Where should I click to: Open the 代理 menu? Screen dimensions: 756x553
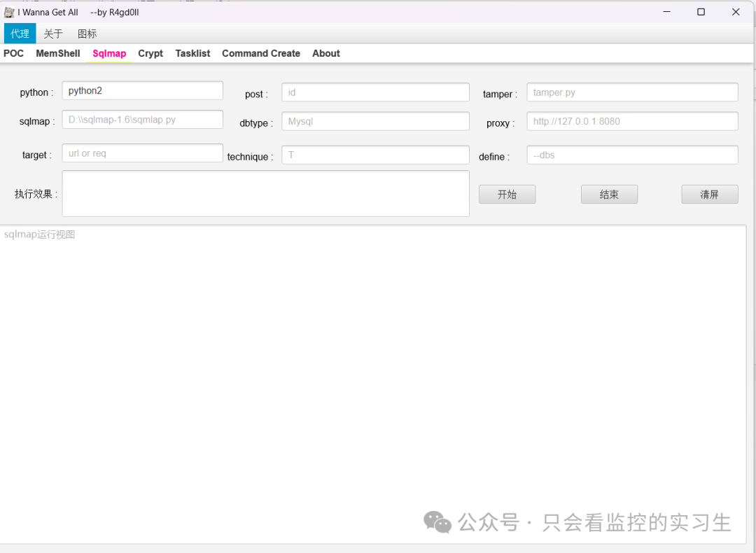tap(20, 34)
